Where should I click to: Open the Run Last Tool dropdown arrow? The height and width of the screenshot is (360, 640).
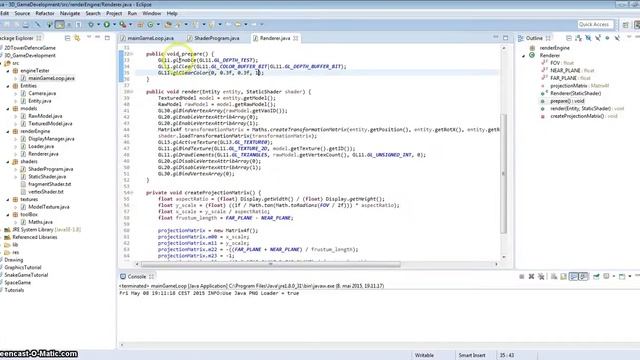(x=131, y=24)
